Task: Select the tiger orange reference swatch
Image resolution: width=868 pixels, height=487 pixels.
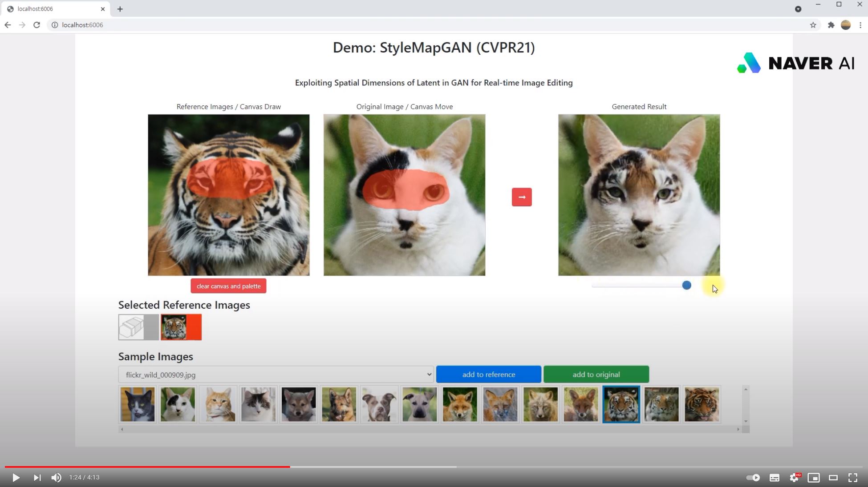Action: tap(181, 327)
